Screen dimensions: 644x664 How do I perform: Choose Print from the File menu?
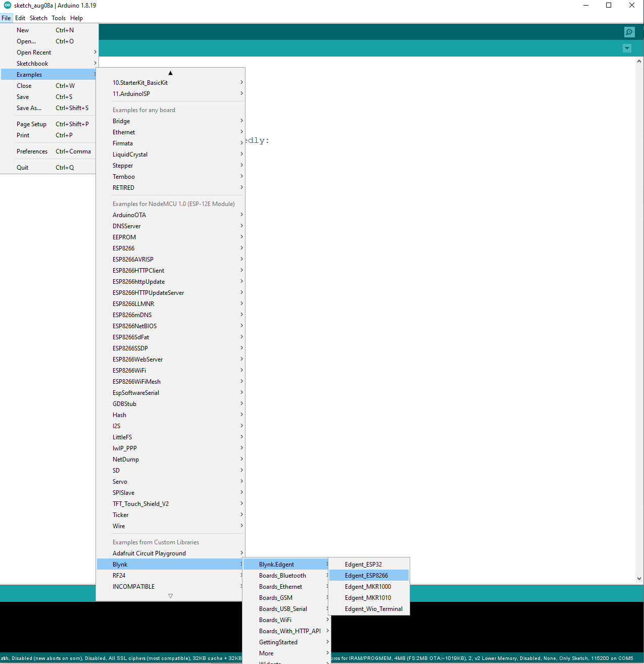48,135
